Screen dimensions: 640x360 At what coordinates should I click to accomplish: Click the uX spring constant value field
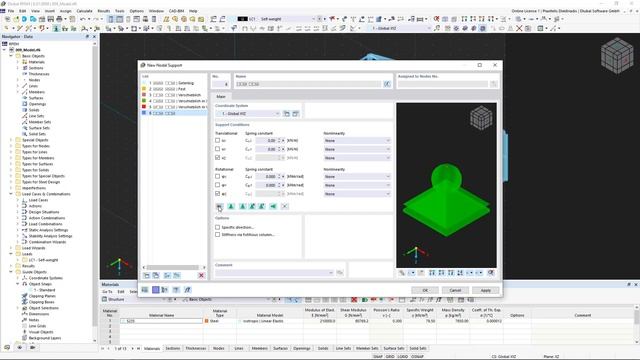click(267, 140)
